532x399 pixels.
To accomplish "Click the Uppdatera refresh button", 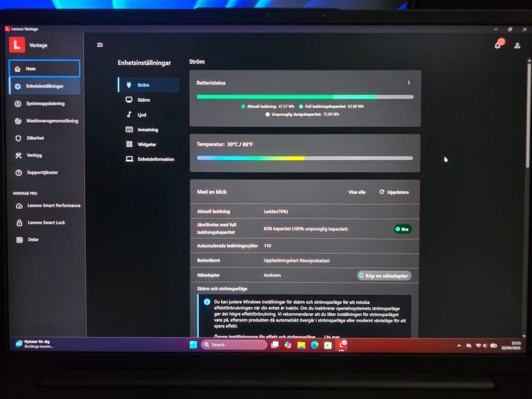I will [394, 192].
